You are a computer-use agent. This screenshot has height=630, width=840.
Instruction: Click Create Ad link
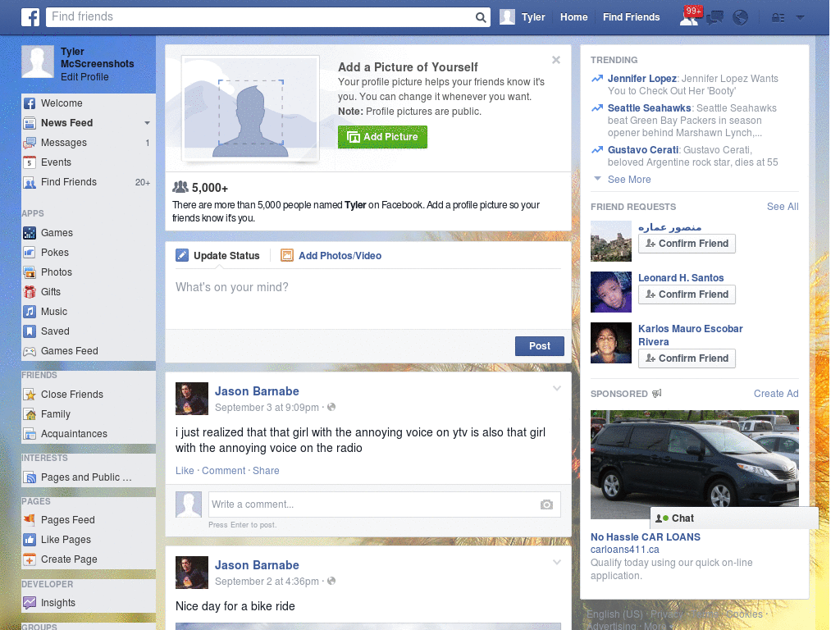pyautogui.click(x=776, y=394)
